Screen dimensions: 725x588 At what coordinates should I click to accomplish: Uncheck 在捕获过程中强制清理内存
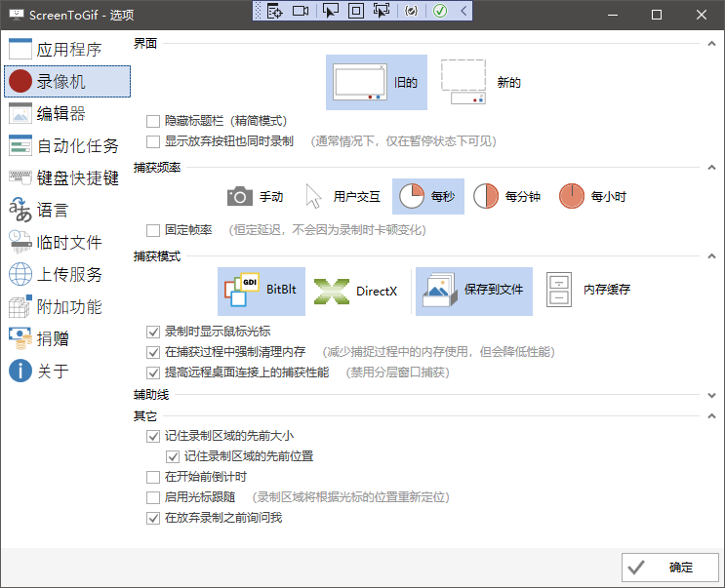pyautogui.click(x=153, y=352)
